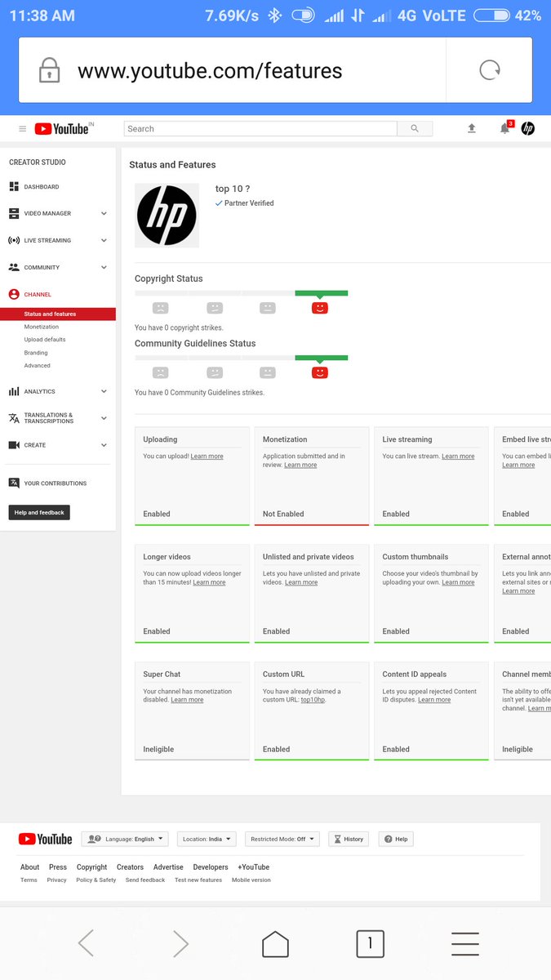Click the Community people icon
Screen dimensions: 551x980
coord(14,267)
